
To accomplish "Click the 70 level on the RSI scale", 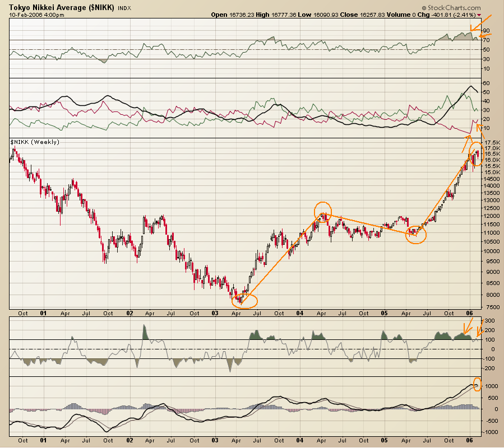I will 486,40.
